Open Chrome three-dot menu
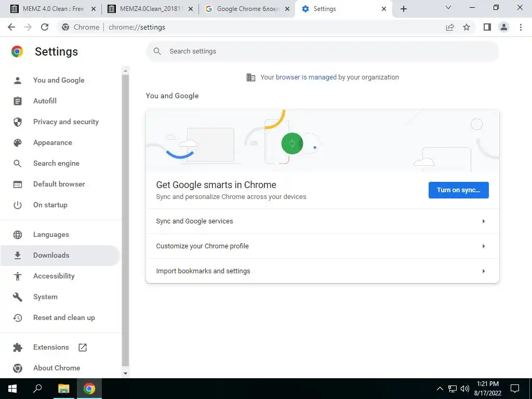The image size is (532, 399). coord(521,27)
